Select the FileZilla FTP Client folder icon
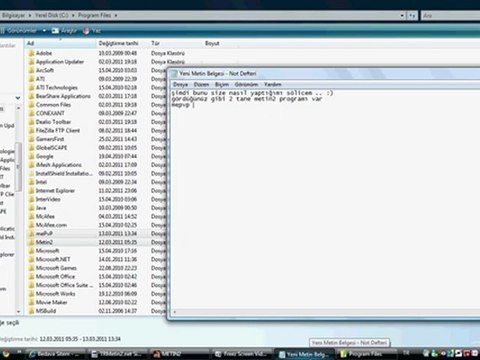This screenshot has width=480, height=360. (x=31, y=130)
